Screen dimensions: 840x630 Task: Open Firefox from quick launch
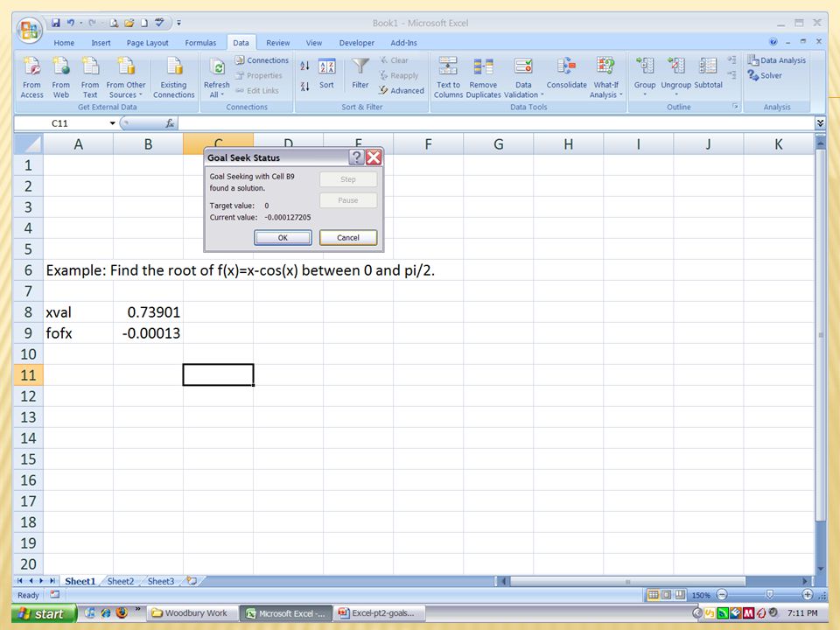click(122, 612)
